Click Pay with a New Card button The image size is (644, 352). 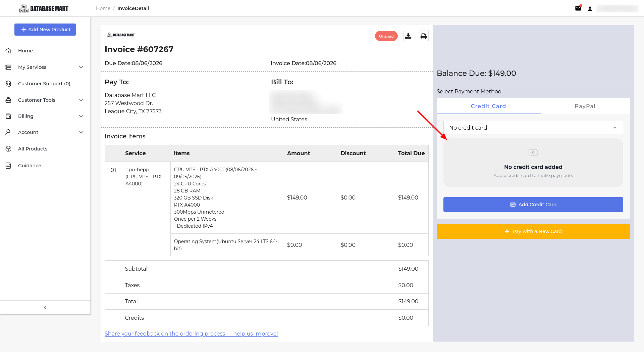533,231
